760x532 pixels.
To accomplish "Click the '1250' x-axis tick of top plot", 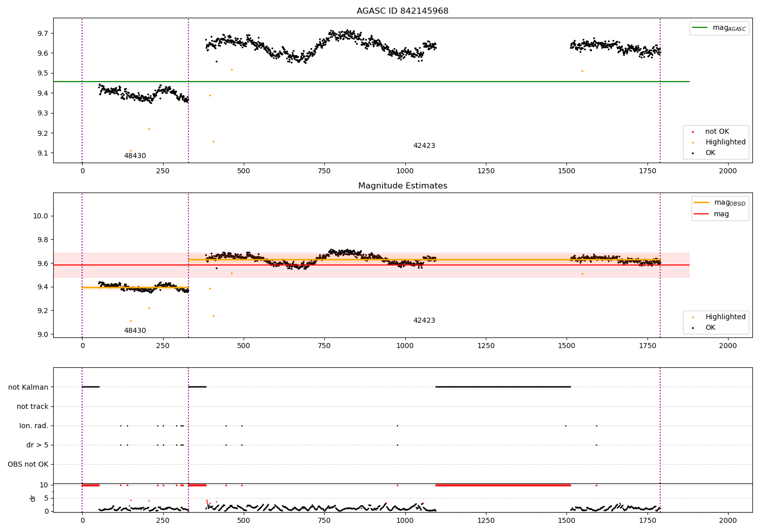I will pos(486,171).
